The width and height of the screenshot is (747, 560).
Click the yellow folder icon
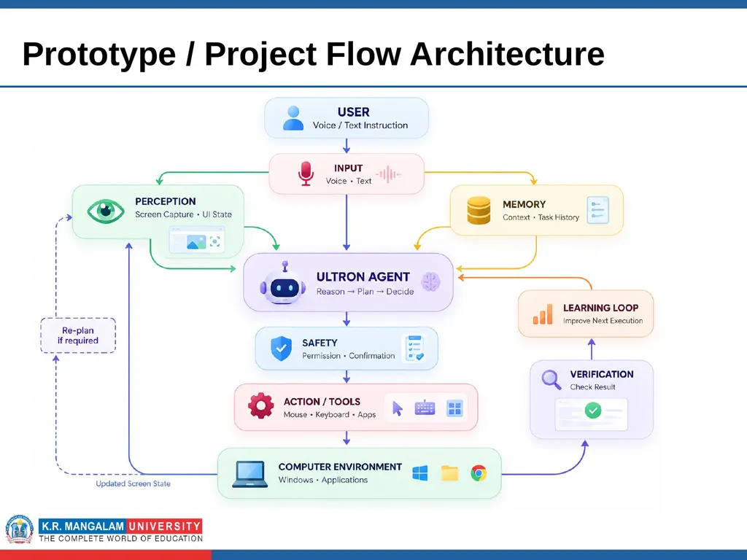449,472
